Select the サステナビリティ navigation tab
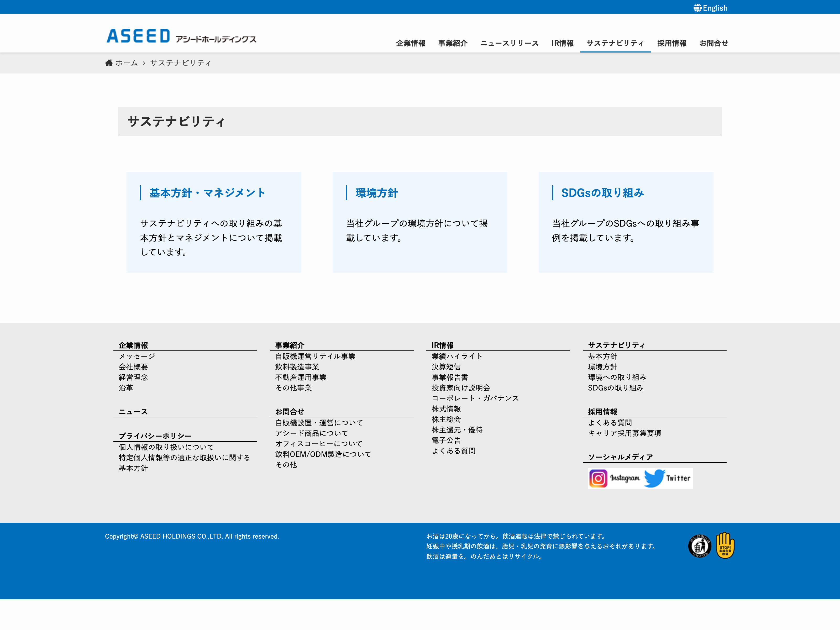 pos(615,43)
